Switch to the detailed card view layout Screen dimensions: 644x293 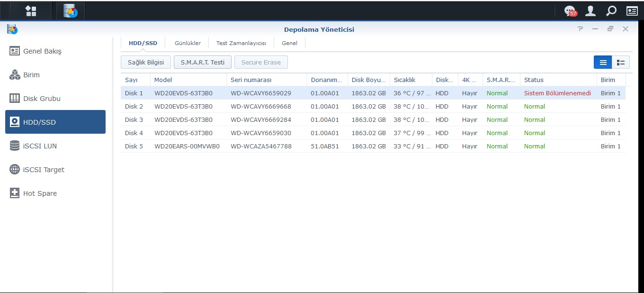pyautogui.click(x=620, y=62)
